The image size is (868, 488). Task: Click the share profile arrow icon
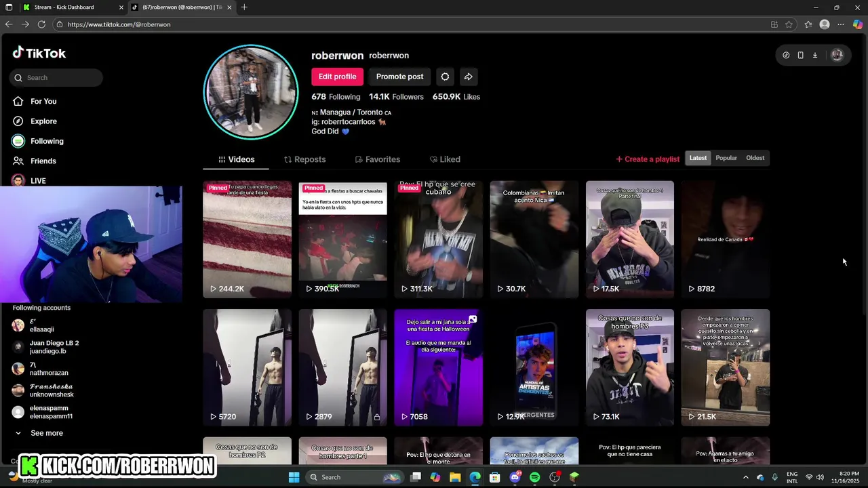pyautogui.click(x=468, y=77)
